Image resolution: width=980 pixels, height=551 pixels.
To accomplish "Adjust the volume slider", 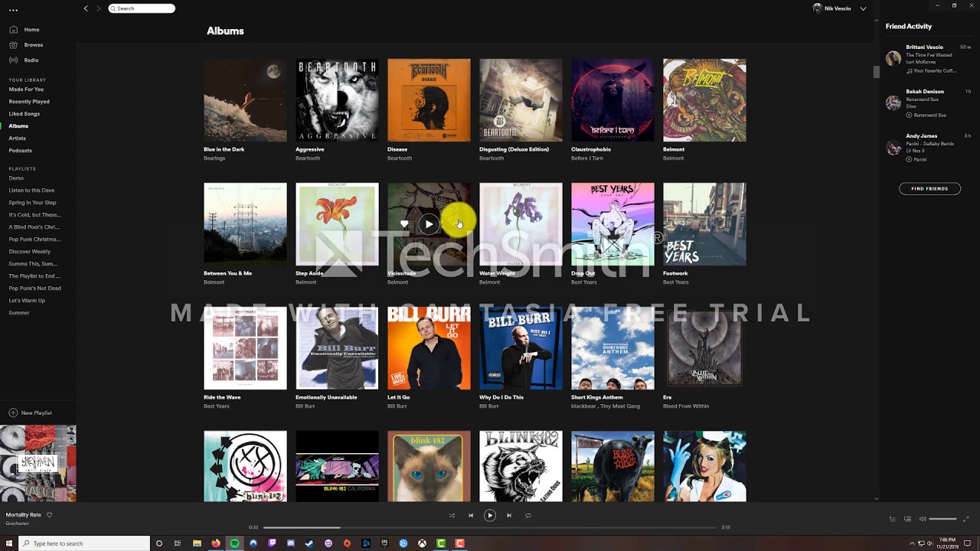I will coord(943,519).
